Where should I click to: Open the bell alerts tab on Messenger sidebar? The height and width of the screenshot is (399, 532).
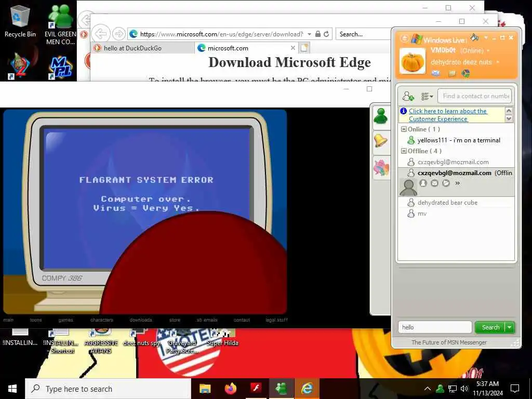pyautogui.click(x=381, y=141)
